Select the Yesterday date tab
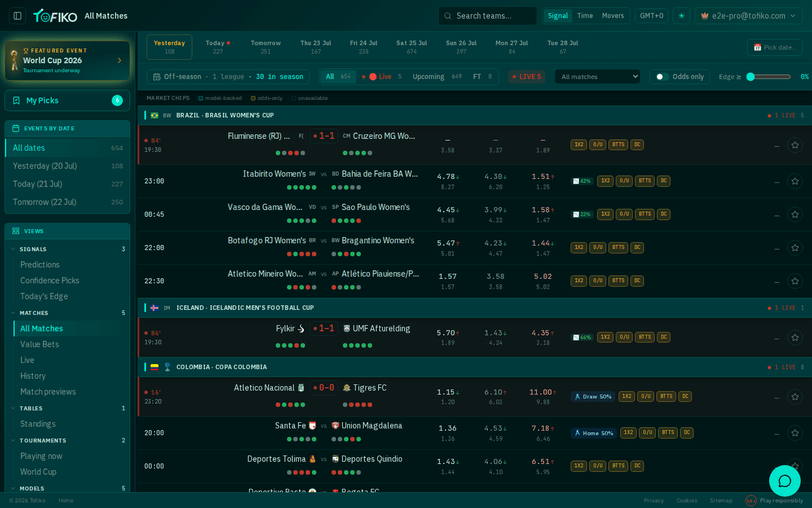 point(169,47)
